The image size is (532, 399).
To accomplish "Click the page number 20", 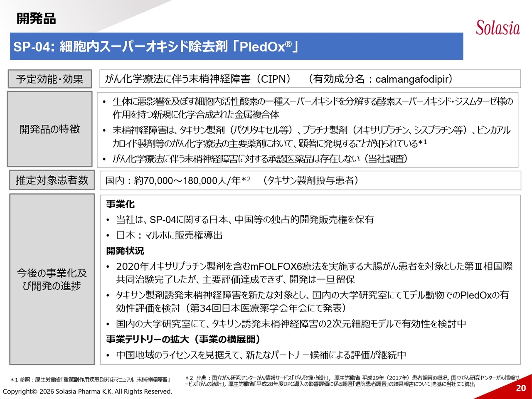I will (x=521, y=388).
